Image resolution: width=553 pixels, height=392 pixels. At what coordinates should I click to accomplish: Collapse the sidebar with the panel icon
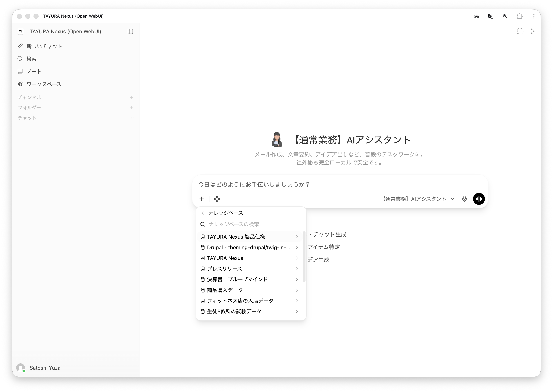130,31
